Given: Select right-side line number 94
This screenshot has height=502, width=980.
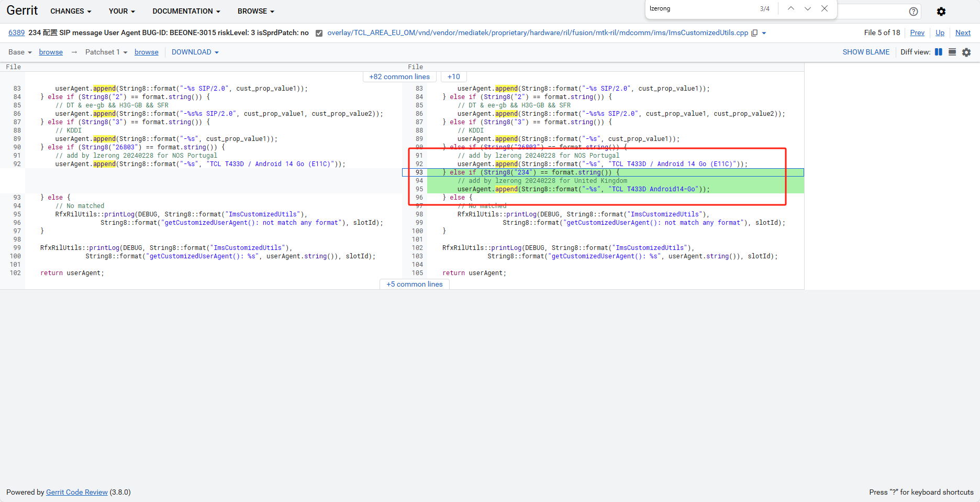Looking at the screenshot, I should (419, 181).
